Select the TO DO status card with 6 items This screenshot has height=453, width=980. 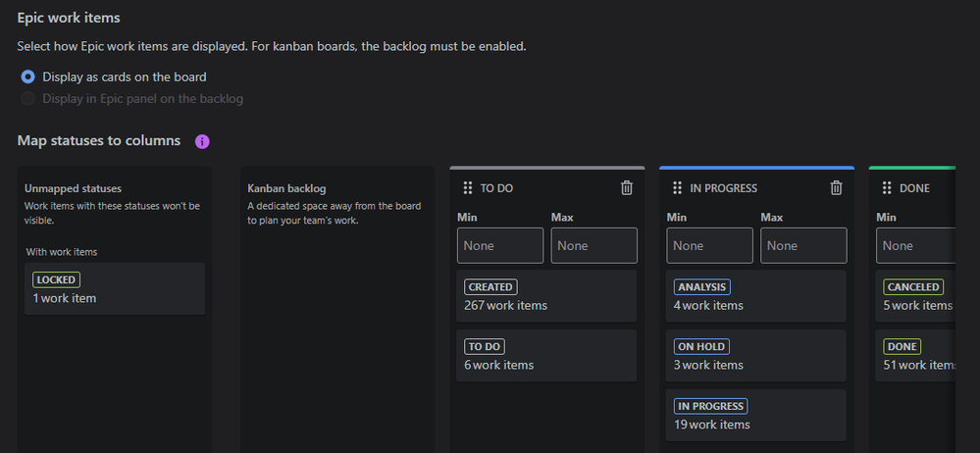pos(546,356)
